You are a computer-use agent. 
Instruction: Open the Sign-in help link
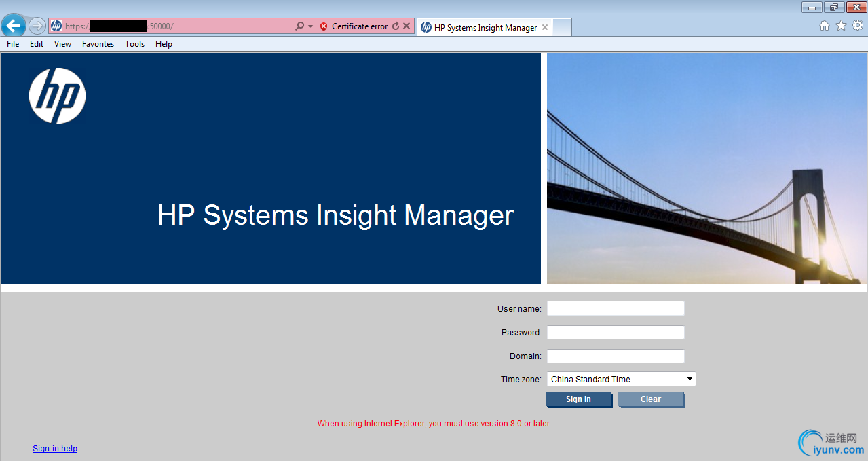55,449
